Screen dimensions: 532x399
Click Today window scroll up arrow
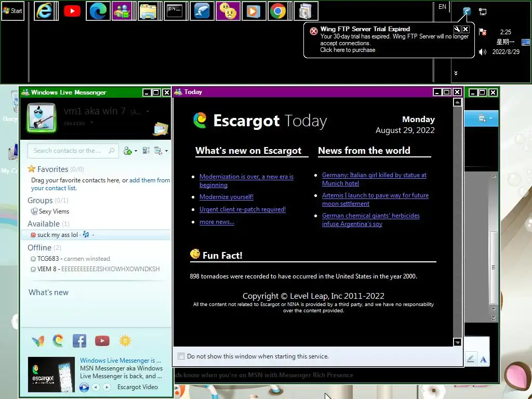pyautogui.click(x=457, y=102)
